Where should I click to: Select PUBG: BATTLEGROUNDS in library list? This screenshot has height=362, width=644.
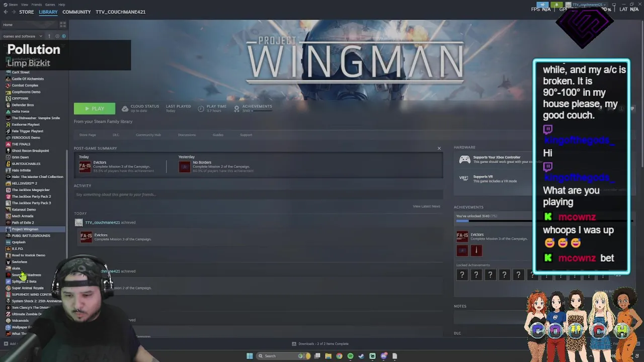point(31,236)
